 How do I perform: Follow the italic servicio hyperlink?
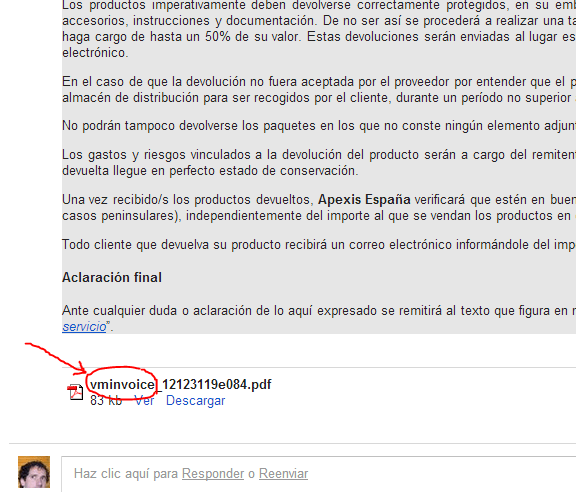tap(84, 327)
